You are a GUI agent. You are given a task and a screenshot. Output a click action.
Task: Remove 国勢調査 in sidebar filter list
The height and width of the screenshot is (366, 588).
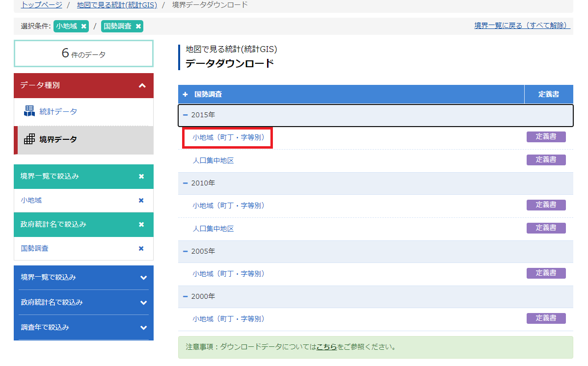tap(141, 249)
